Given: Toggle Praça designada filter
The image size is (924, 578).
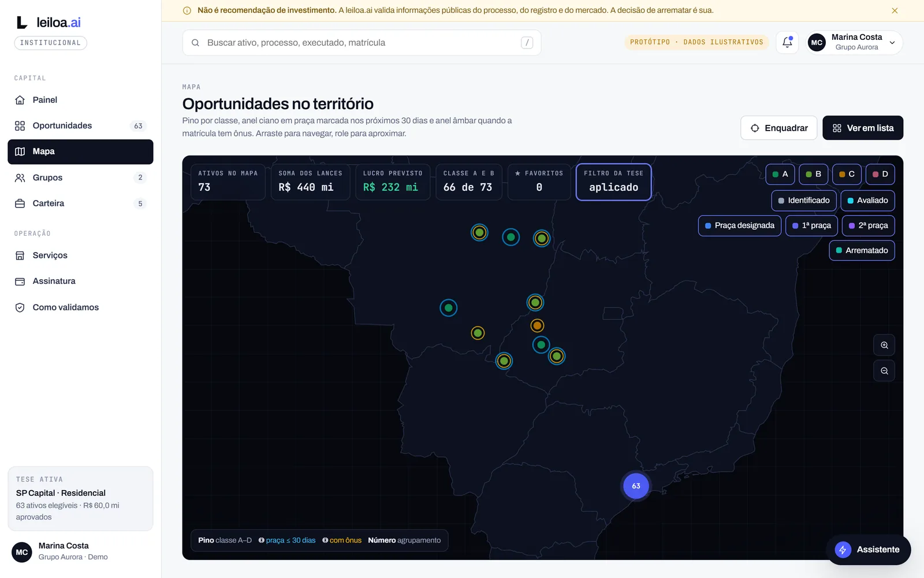Looking at the screenshot, I should click(x=740, y=225).
